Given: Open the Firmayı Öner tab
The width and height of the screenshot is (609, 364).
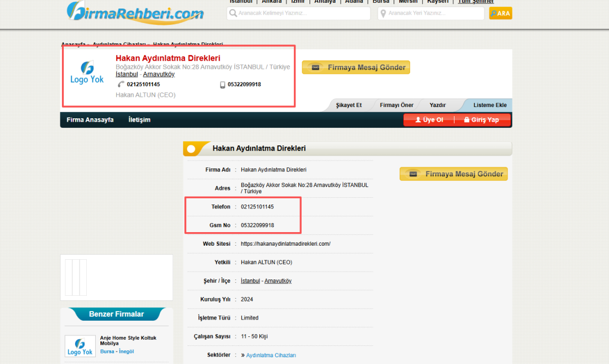Looking at the screenshot, I should [396, 105].
